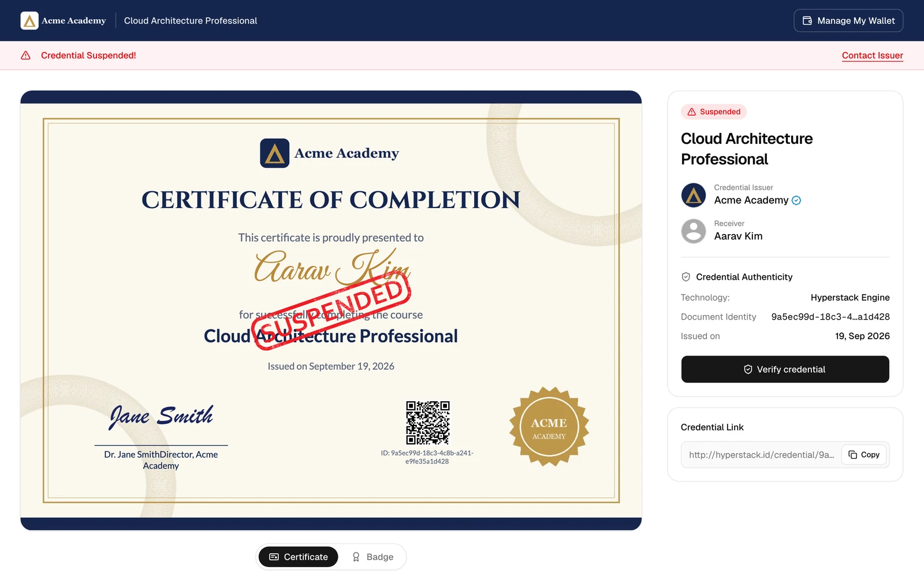The height and width of the screenshot is (578, 924).
Task: Click the verified checkmark next to Acme Academy
Action: [x=796, y=201]
